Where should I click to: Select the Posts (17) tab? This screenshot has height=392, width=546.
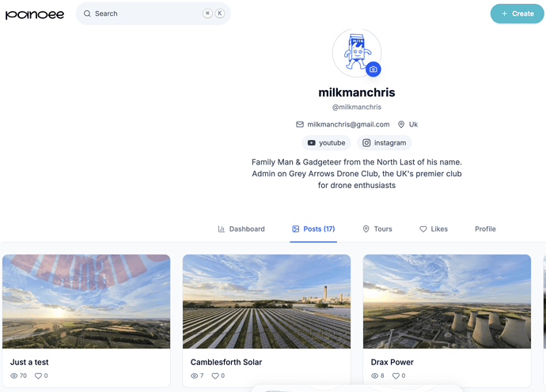coord(313,229)
